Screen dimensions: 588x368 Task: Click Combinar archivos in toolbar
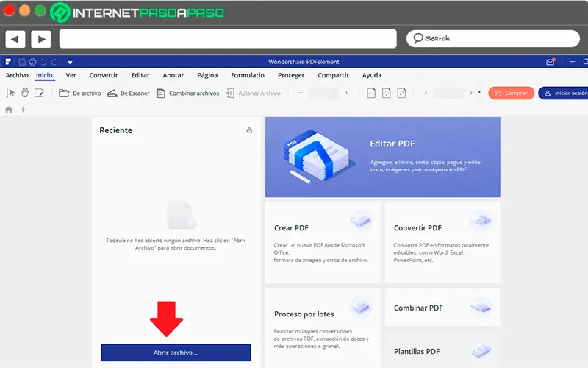[187, 93]
